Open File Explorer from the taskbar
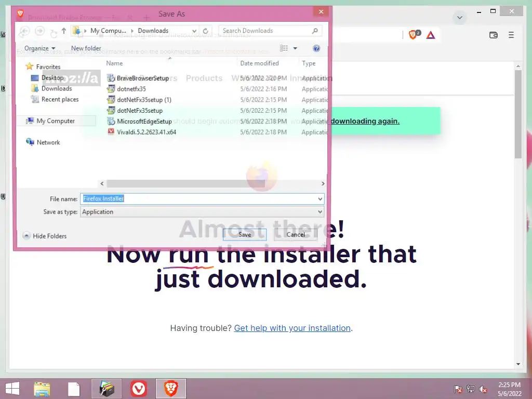This screenshot has height=399, width=532. click(42, 389)
